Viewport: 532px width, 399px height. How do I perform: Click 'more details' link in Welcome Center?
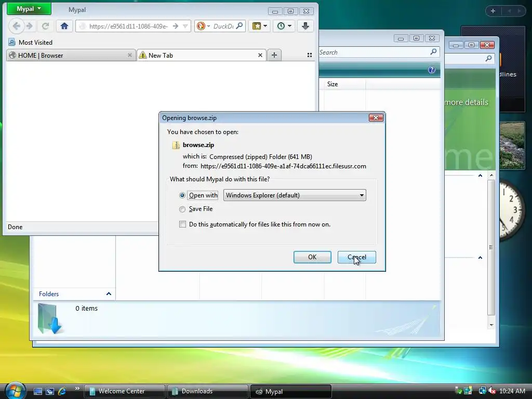pos(467,102)
